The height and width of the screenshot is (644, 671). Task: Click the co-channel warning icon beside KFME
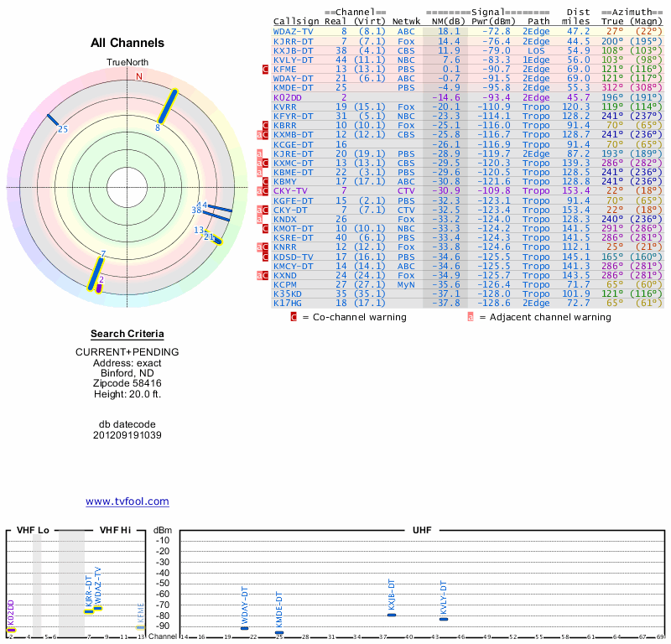[267, 69]
